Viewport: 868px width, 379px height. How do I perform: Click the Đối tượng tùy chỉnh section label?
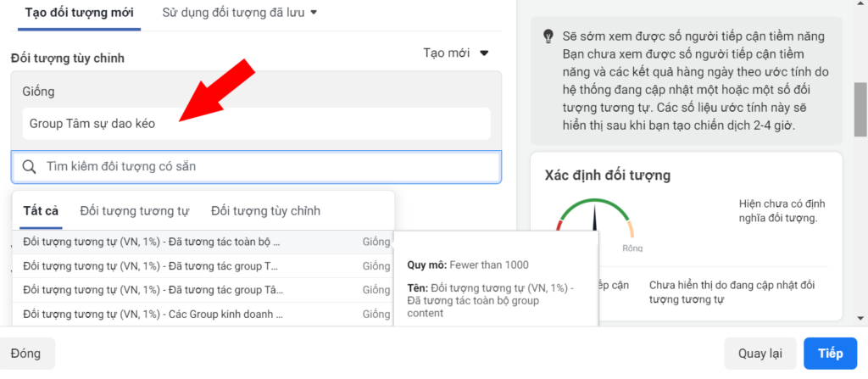68,59
